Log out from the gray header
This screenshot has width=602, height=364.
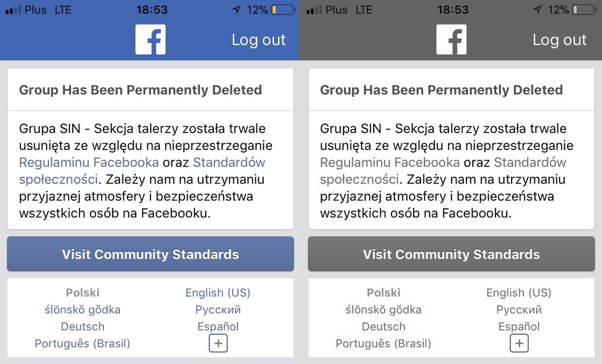point(560,40)
